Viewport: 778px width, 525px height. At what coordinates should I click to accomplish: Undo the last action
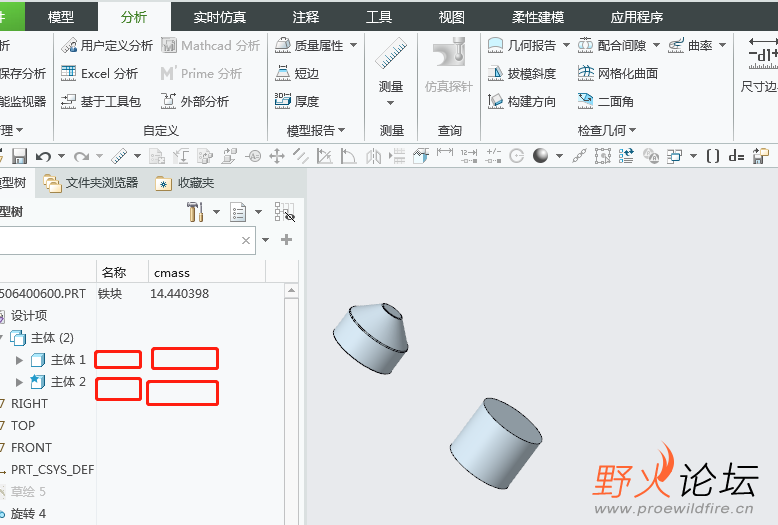(43, 156)
